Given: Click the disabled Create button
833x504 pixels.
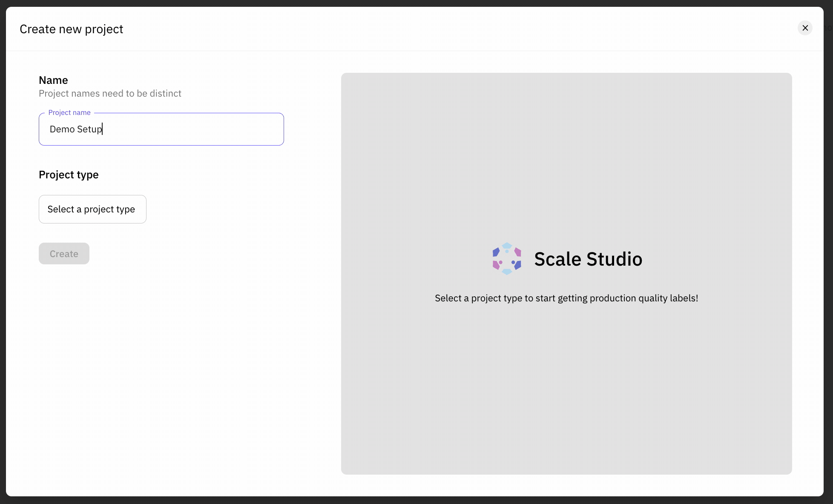Looking at the screenshot, I should coord(64,254).
